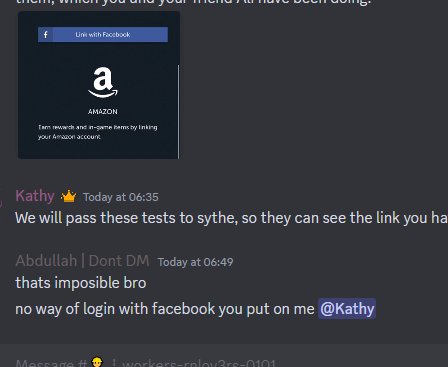Click the Today at 06:35 timestamp

coord(121,197)
